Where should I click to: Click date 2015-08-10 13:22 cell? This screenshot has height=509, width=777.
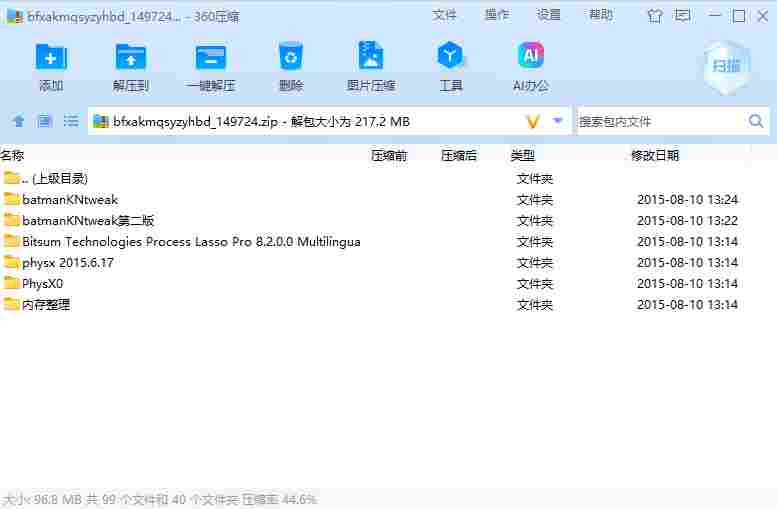click(687, 221)
